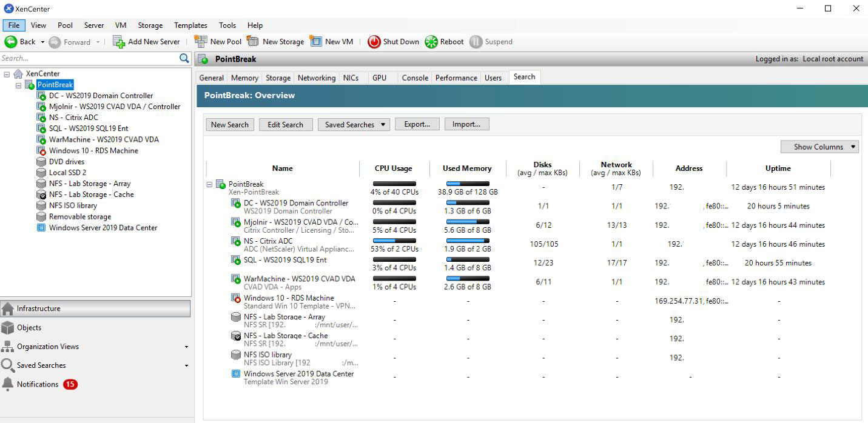Screen dimensions: 868x423
Task: Click the New VM icon
Action: coord(315,41)
